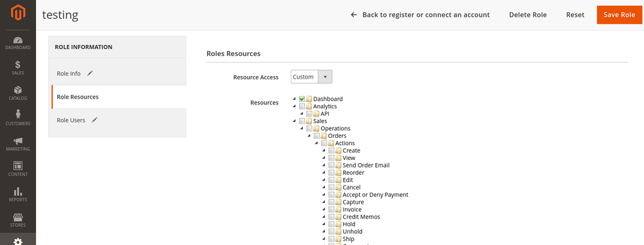
Task: Click the back arrow icon in header
Action: coord(354,15)
